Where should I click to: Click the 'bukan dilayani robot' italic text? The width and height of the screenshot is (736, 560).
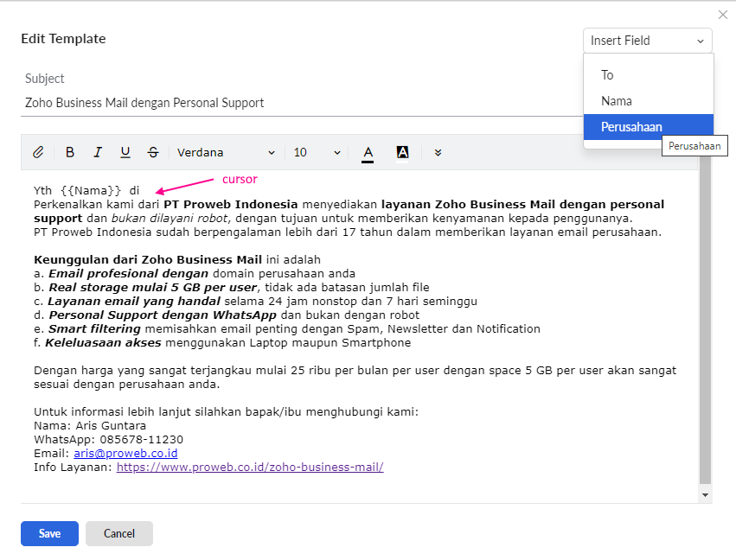(x=170, y=219)
